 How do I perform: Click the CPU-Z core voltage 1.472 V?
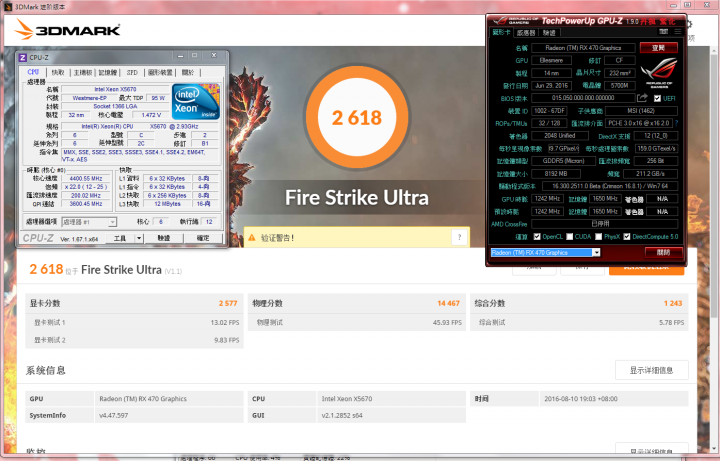151,115
